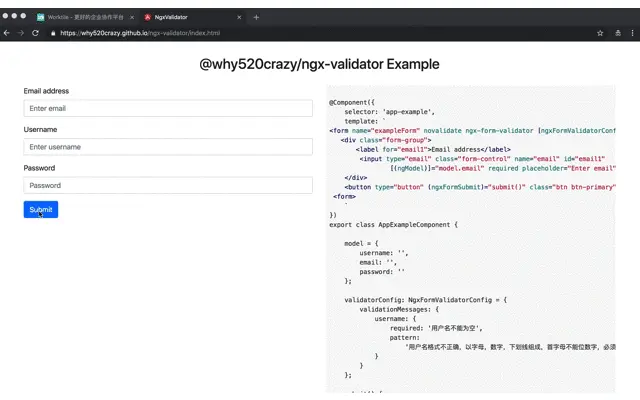Bookmark this page with the star icon
The width and height of the screenshot is (640, 400).
[x=600, y=33]
